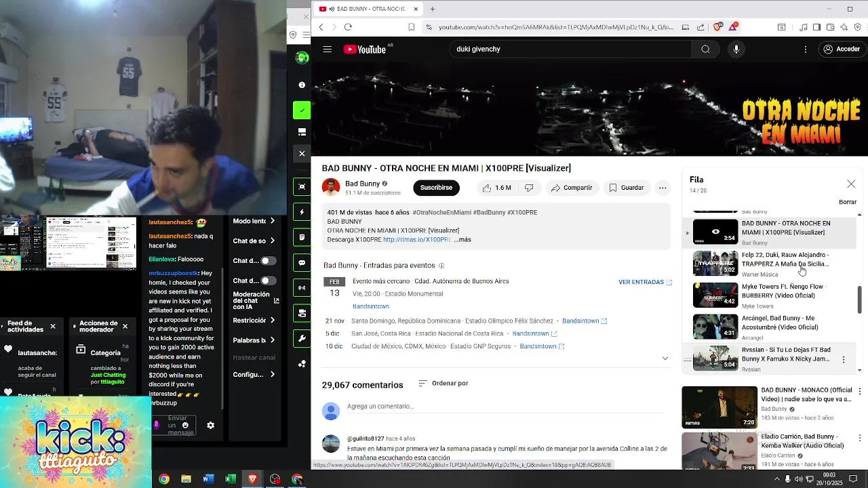The image size is (868, 488).
Task: Close the Feed de actividades panel
Action: pos(53,326)
